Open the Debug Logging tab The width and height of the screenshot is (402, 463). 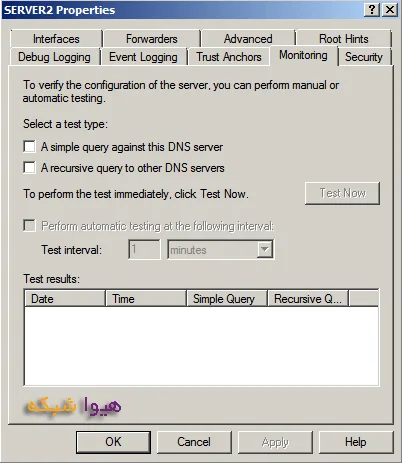54,57
